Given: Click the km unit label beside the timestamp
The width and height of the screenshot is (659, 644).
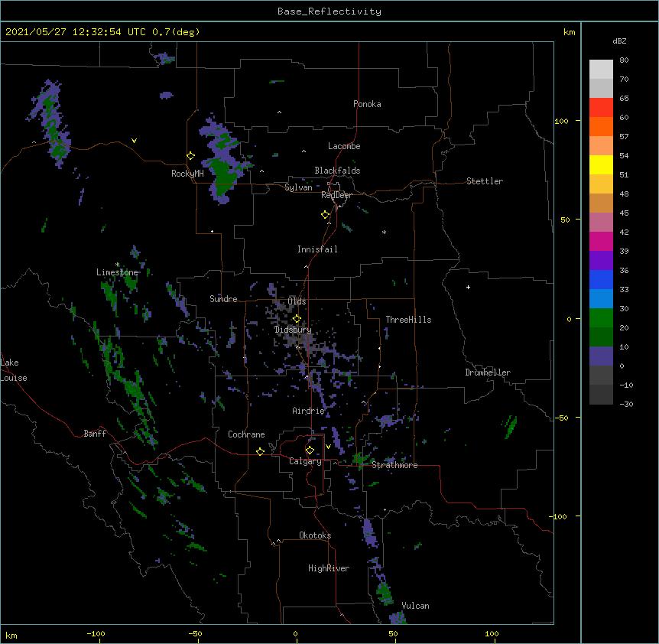Looking at the screenshot, I should pos(569,32).
